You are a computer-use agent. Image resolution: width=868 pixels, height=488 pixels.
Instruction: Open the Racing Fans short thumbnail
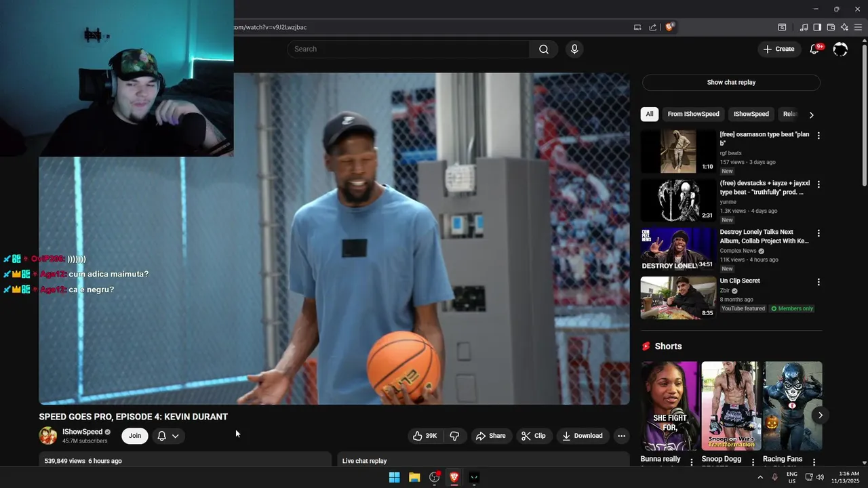click(793, 406)
